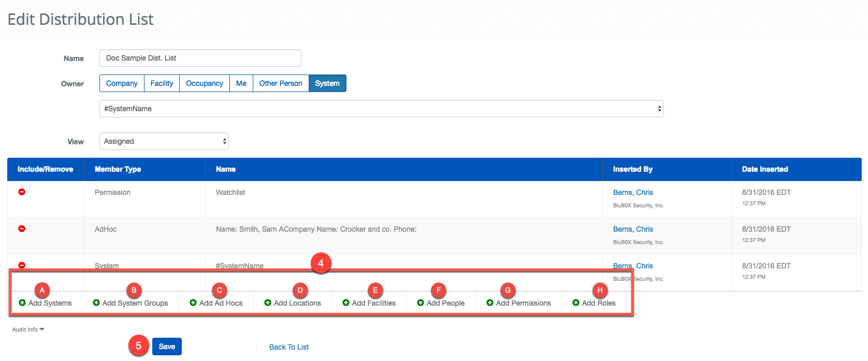Click the Add Roles plus icon
This screenshot has width=868, height=361.
(x=576, y=303)
